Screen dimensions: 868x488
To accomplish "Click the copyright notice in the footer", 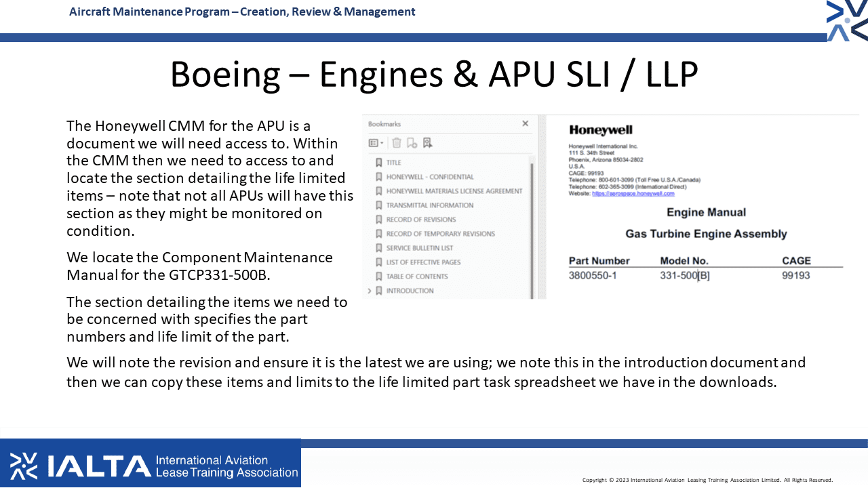I will (x=707, y=480).
